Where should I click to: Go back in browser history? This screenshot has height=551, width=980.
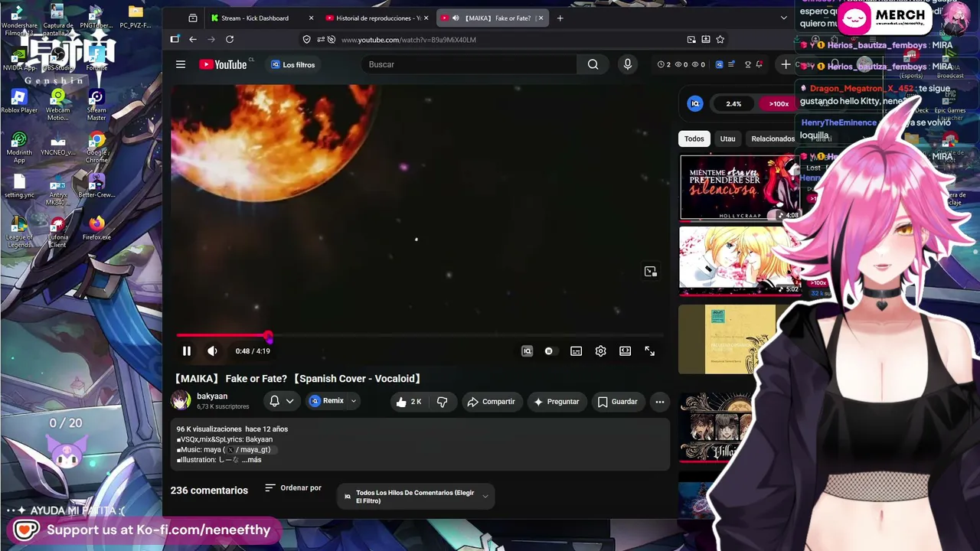click(x=193, y=39)
